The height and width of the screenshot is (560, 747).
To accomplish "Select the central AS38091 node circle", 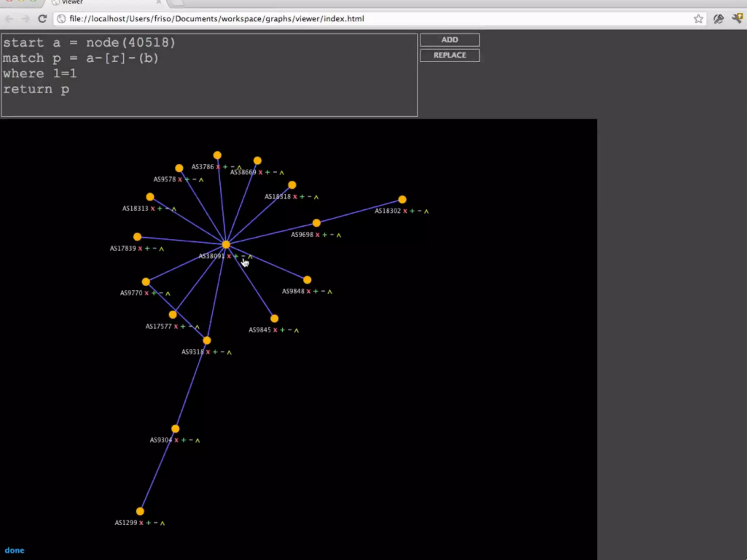I will coord(226,245).
